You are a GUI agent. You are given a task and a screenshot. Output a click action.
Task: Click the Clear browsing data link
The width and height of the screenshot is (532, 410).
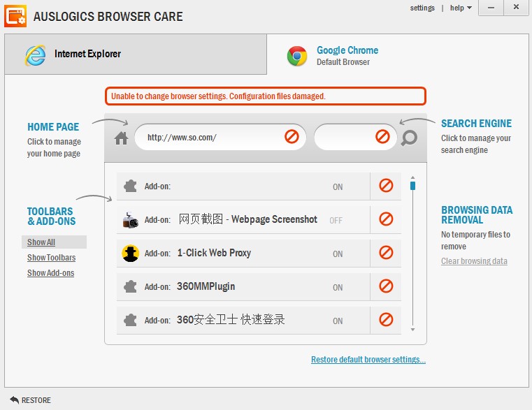[474, 261]
